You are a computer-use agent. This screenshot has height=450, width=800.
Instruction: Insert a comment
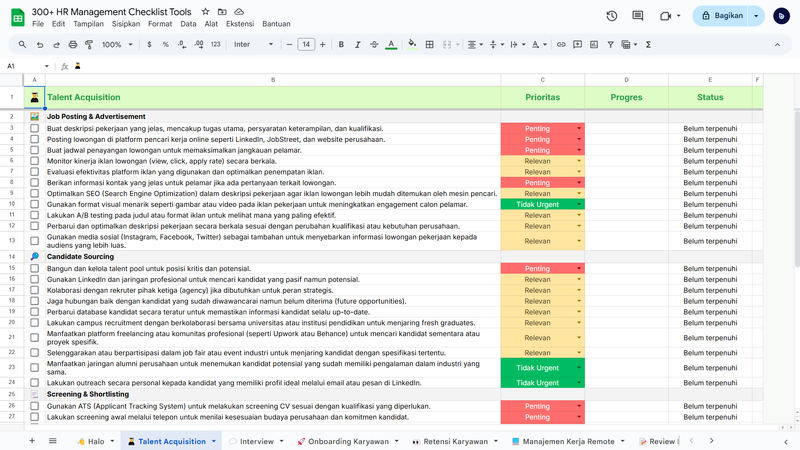pyautogui.click(x=577, y=45)
